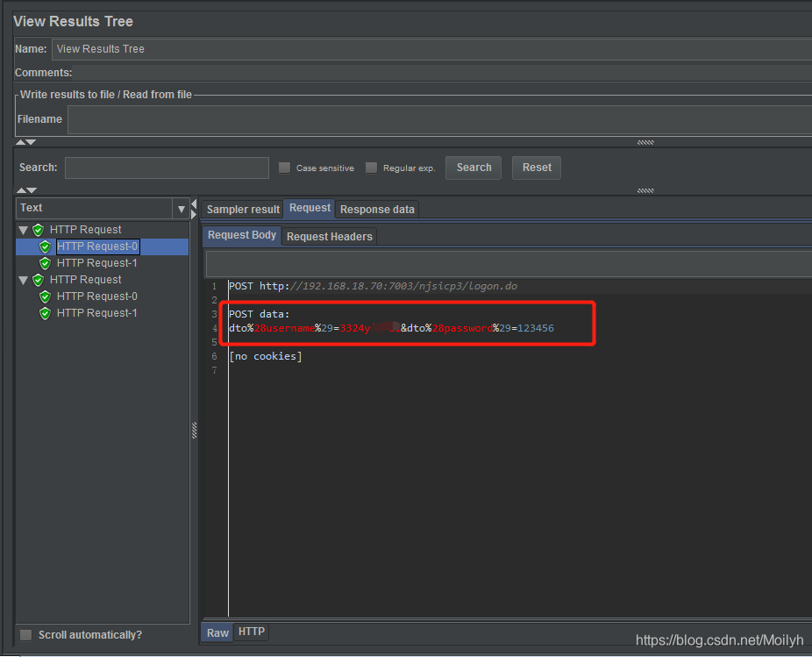This screenshot has width=812, height=657.
Task: Enable the Case sensitive checkbox
Action: tap(284, 168)
